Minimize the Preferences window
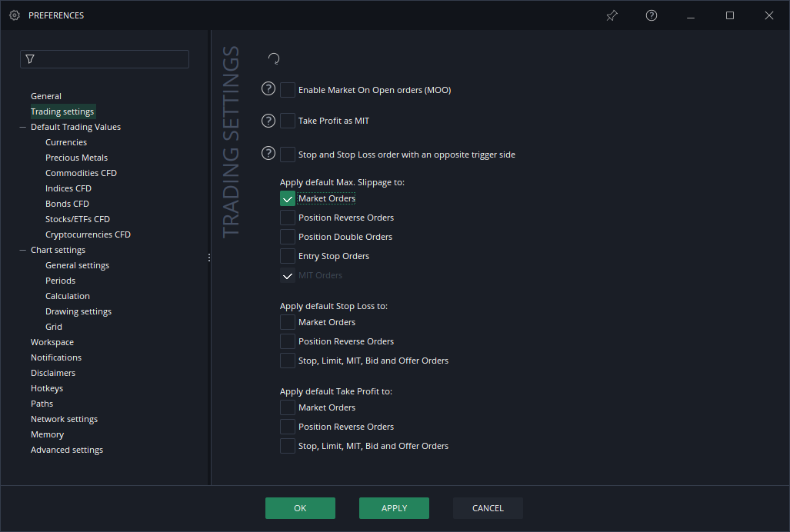Screen dimensions: 790x532 (x=691, y=16)
